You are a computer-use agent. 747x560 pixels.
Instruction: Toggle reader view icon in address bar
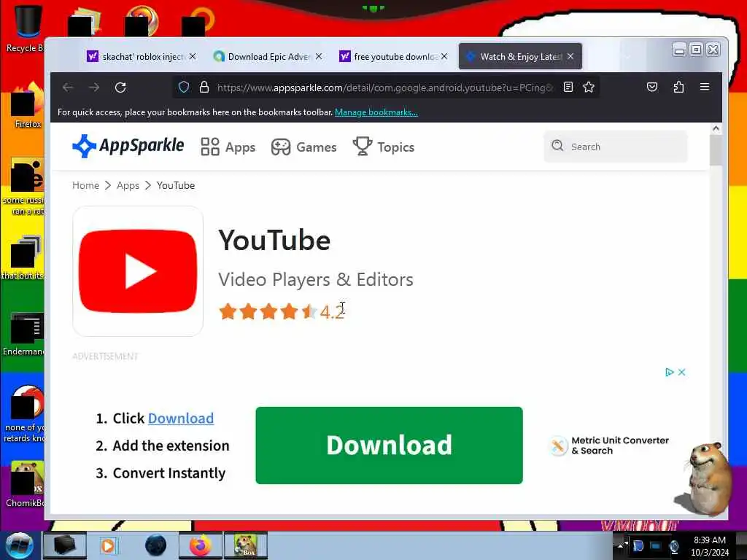point(568,87)
